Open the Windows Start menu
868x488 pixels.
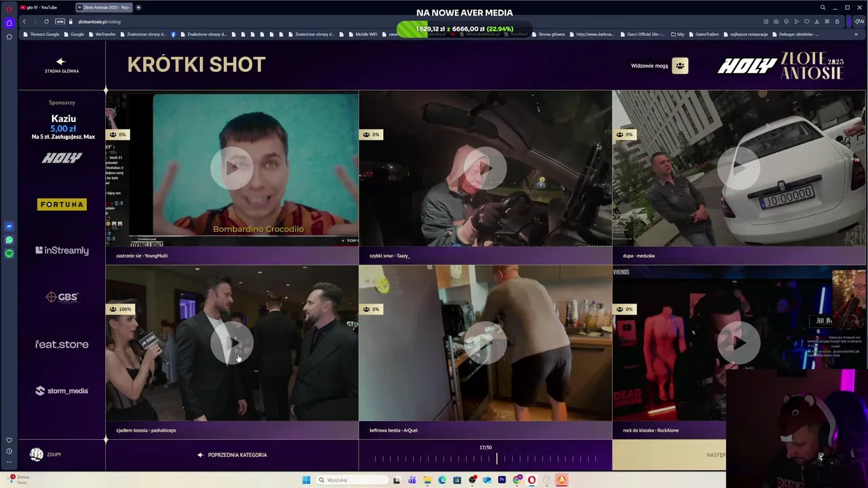pyautogui.click(x=307, y=480)
